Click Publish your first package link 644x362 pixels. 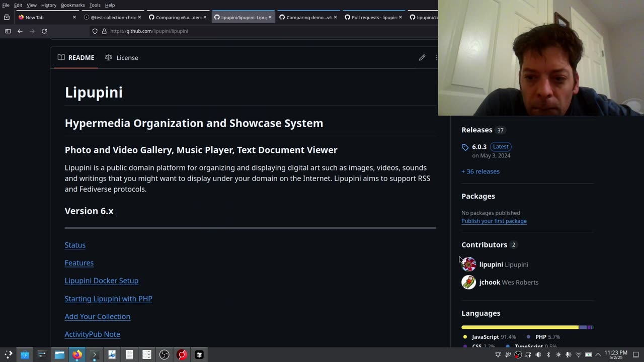(x=494, y=221)
